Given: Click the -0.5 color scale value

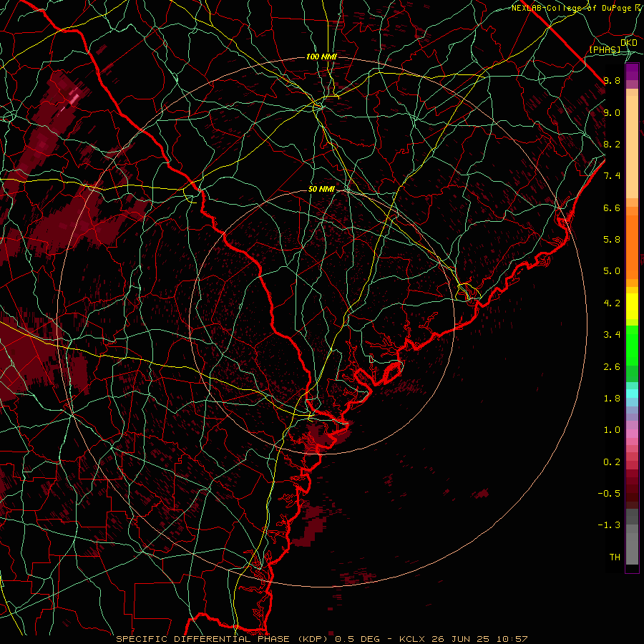Looking at the screenshot, I should 609,494.
